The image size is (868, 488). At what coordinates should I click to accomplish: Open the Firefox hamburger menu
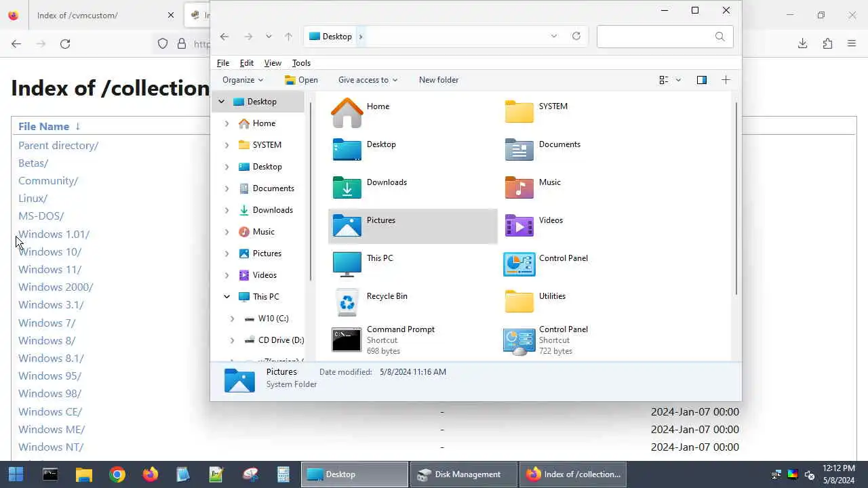(852, 44)
